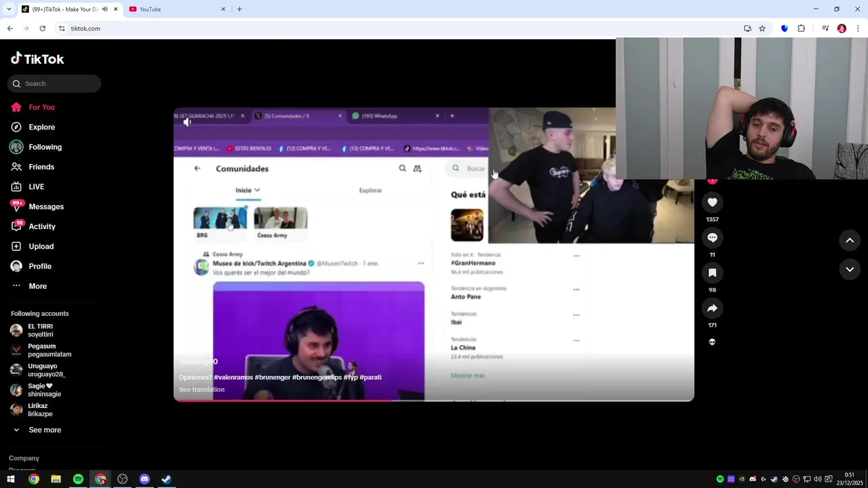Open the video comments
Viewport: 868px width, 488px height.
coord(712,238)
